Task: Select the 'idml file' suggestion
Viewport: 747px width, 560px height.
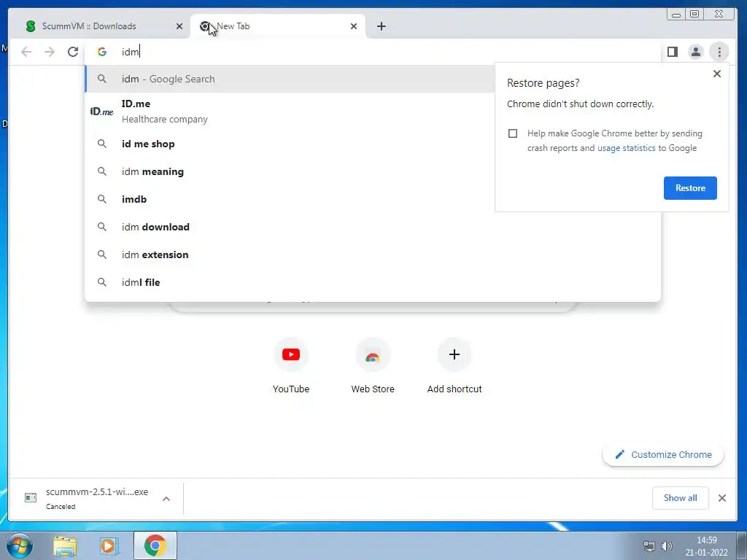Action: [373, 282]
